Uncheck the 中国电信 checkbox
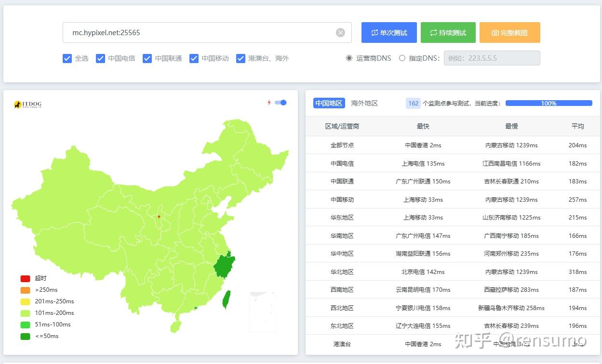Screen dimensions: 602x364 [100, 58]
